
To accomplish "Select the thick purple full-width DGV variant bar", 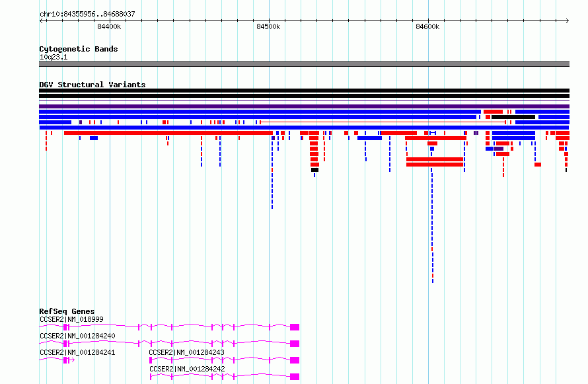I will pyautogui.click(x=304, y=106).
